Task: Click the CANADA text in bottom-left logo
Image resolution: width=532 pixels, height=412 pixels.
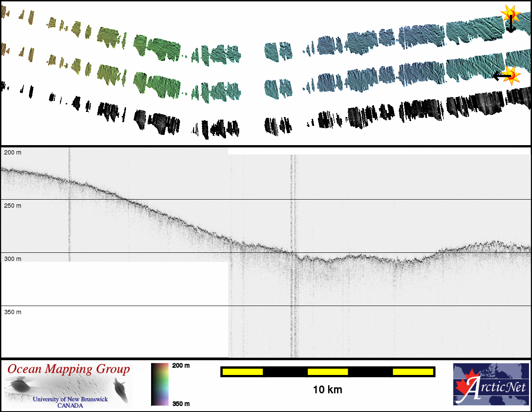Action: click(x=70, y=406)
